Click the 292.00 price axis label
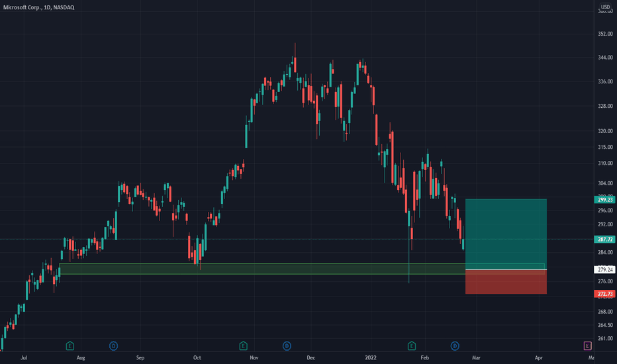Screen dimensions: 617x364 (605, 224)
